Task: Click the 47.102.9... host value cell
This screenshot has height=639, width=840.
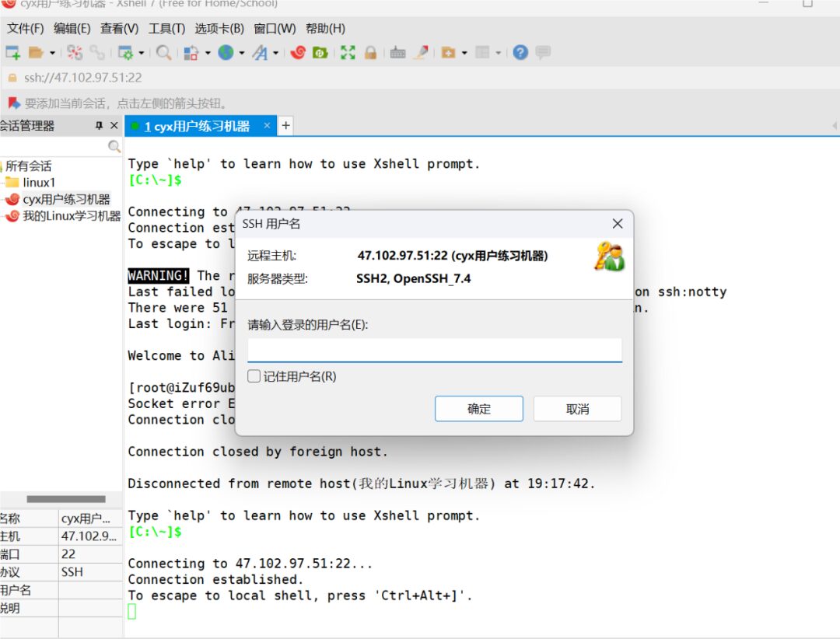Action: [x=90, y=536]
